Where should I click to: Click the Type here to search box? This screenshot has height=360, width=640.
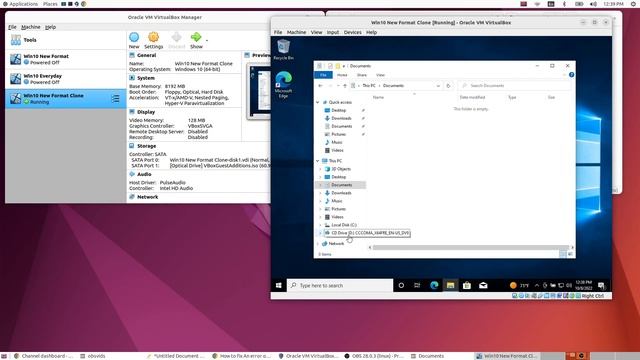(340, 285)
